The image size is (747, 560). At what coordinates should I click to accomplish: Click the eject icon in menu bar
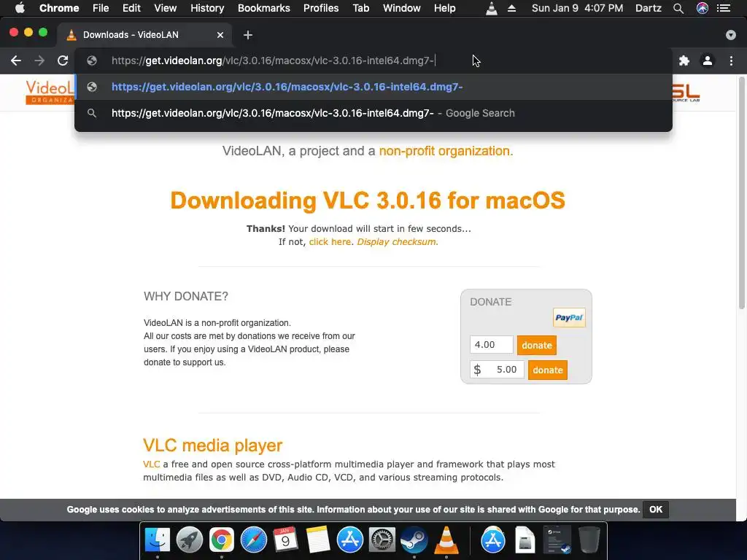511,8
